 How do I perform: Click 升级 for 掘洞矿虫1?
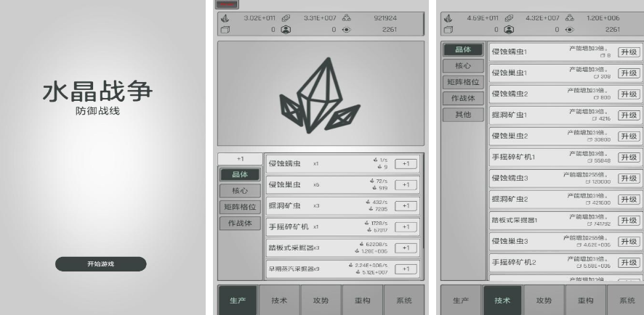pyautogui.click(x=629, y=115)
